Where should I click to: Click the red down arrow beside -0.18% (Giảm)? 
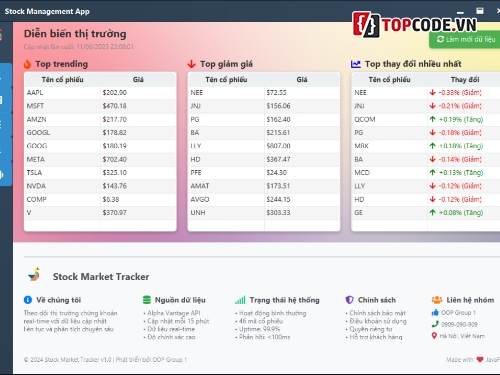pos(433,132)
